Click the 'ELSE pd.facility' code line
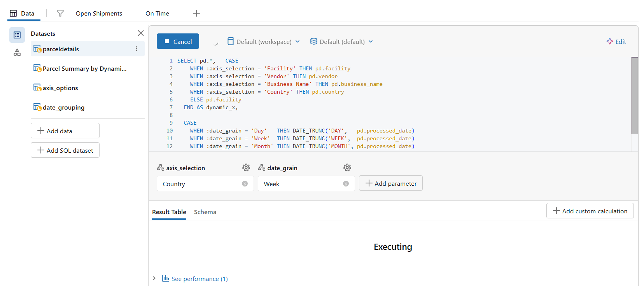The width and height of the screenshot is (644, 286). (x=216, y=99)
